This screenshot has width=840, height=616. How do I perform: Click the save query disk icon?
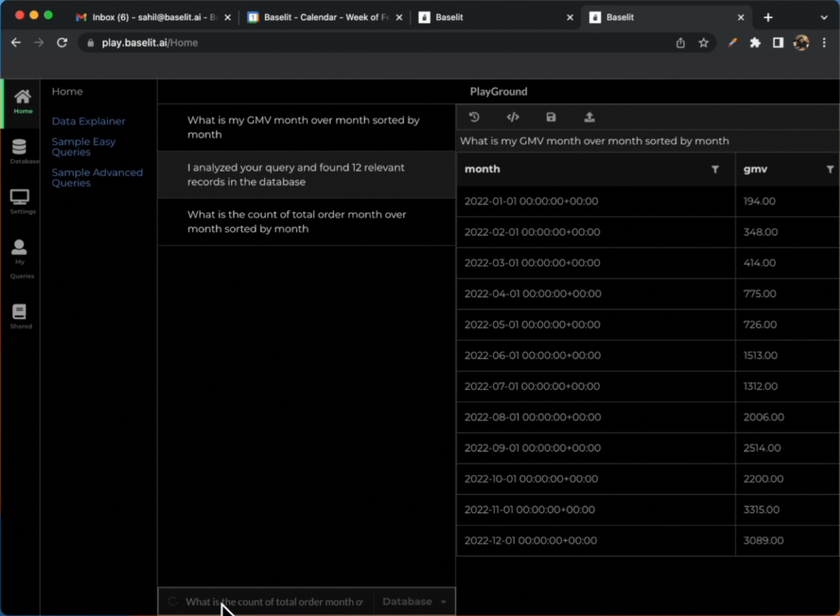click(x=551, y=117)
